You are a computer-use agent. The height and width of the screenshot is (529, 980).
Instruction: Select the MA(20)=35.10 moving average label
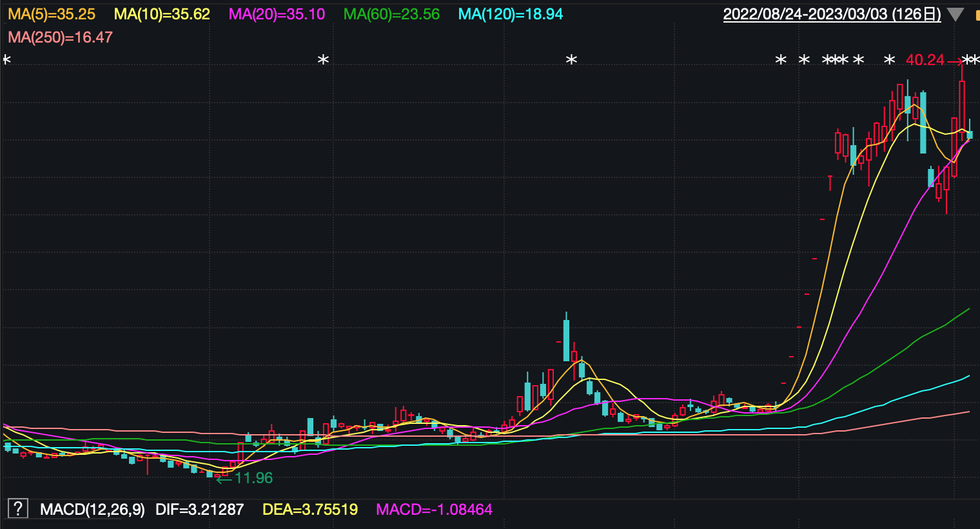[x=277, y=14]
